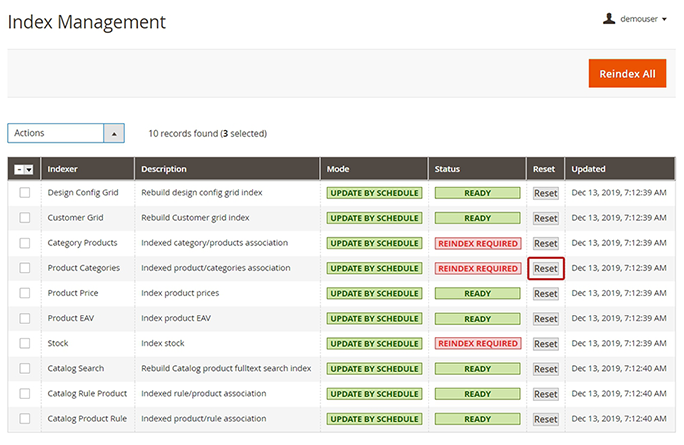Viewport: 684px width, 445px height.
Task: Click Update by Schedule badge for Product Price
Action: coord(374,294)
